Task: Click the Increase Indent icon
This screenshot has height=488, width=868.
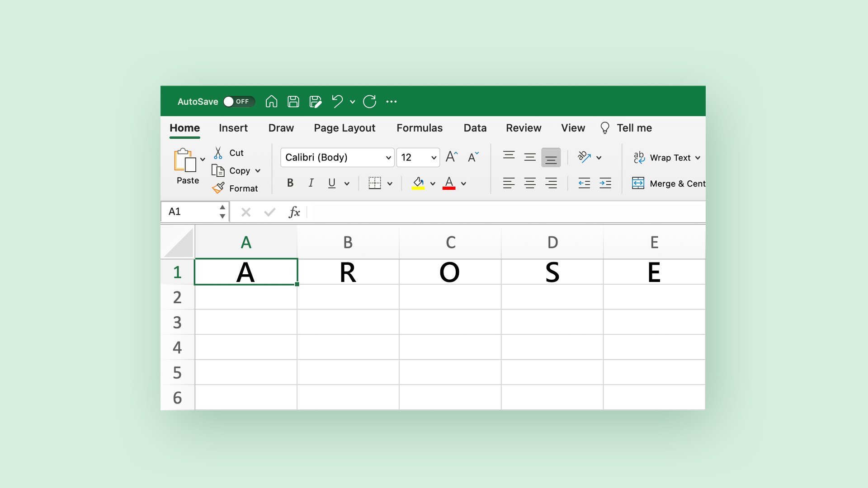Action: click(x=605, y=183)
